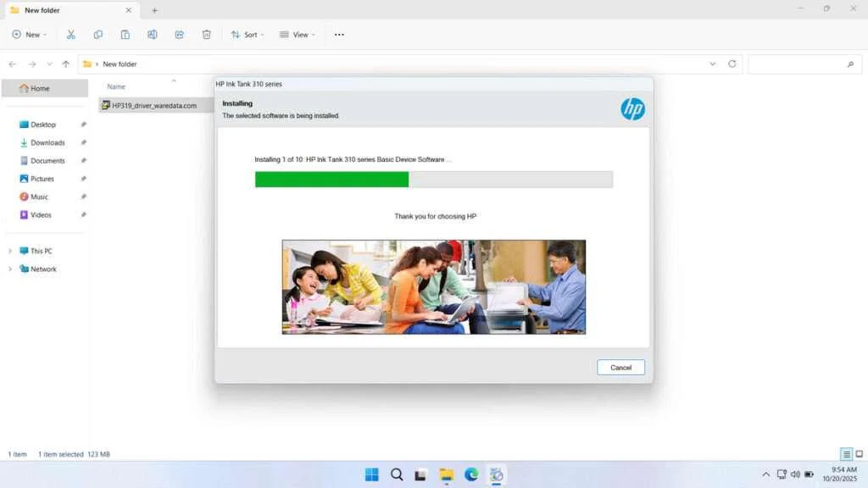Cancel the HP Ink Tank installation

coord(620,367)
